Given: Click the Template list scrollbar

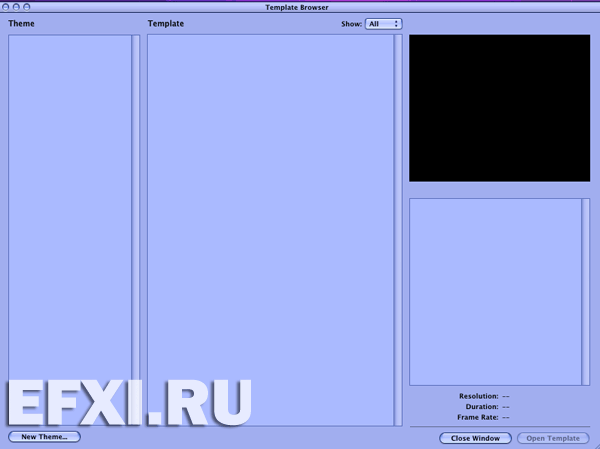Looking at the screenshot, I should click(x=398, y=230).
